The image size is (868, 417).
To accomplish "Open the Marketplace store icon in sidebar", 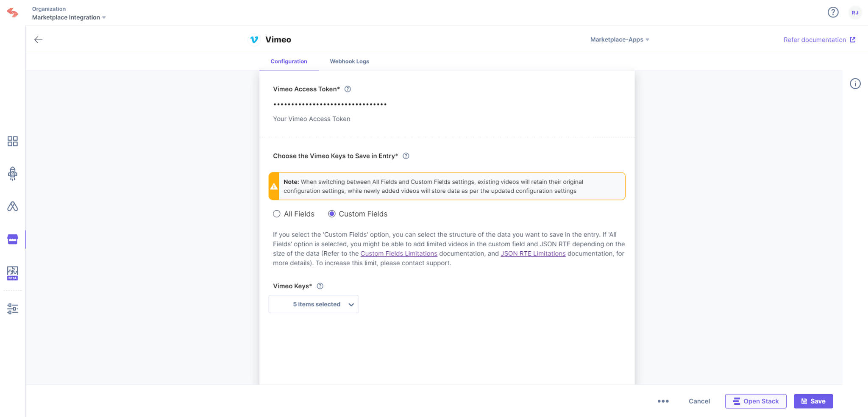I will 13,239.
